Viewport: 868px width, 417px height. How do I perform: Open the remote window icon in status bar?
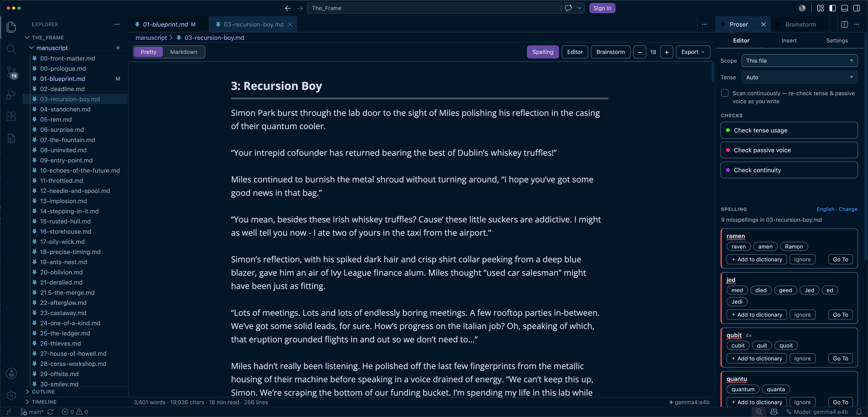click(9, 412)
